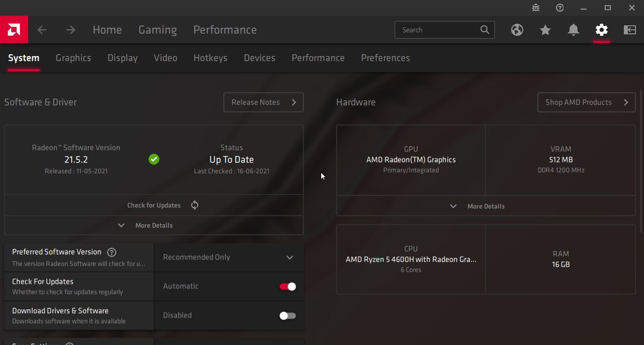Open Preferred Software Version dropdown

pyautogui.click(x=229, y=257)
